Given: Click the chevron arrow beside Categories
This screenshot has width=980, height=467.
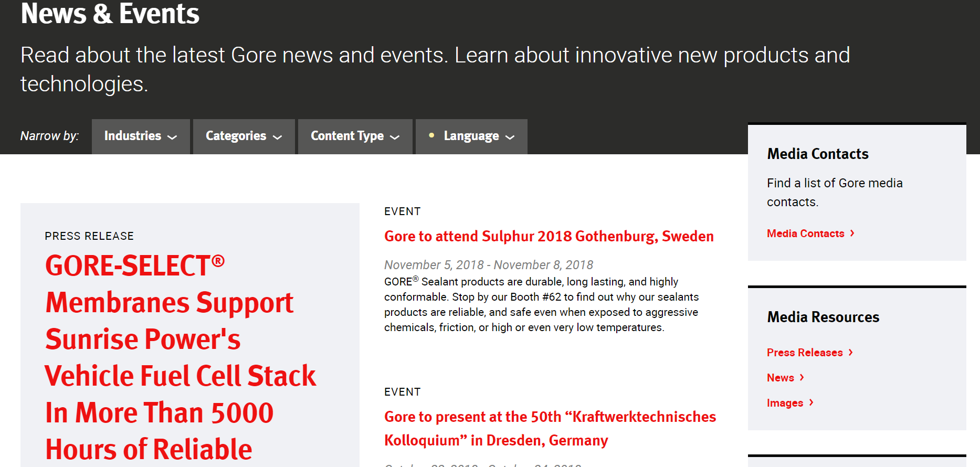Looking at the screenshot, I should click(278, 137).
